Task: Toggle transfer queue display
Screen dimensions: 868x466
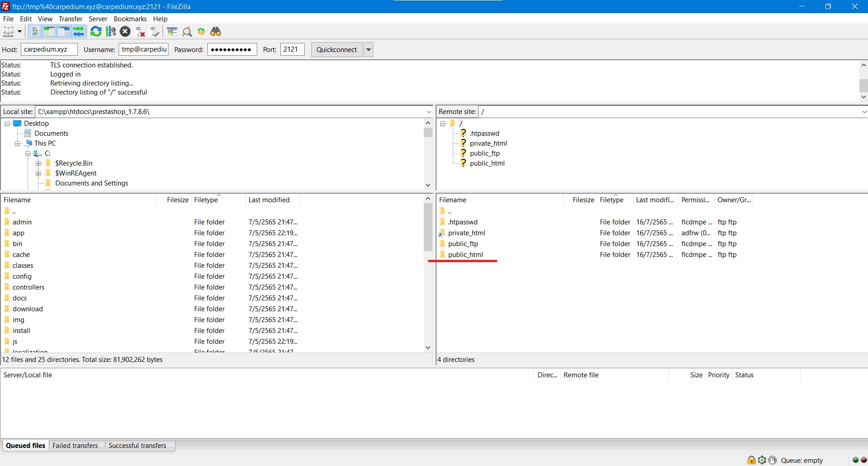Action: [78, 32]
